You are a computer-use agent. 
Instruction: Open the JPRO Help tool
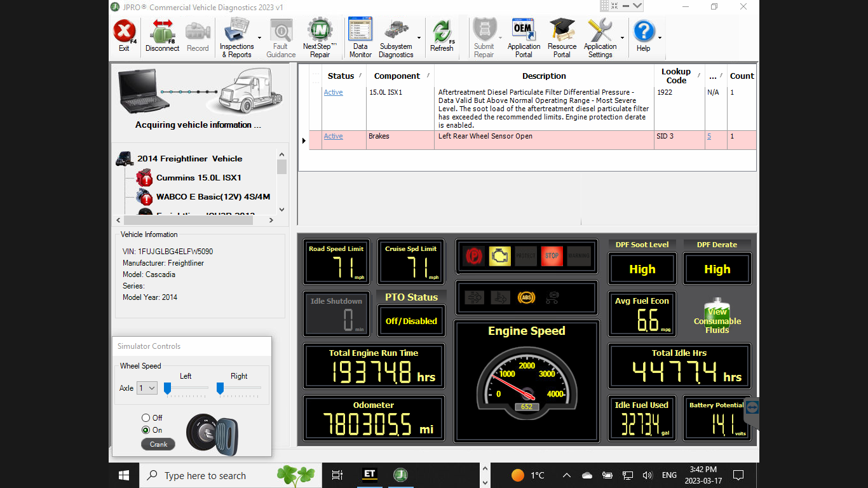[x=644, y=32]
